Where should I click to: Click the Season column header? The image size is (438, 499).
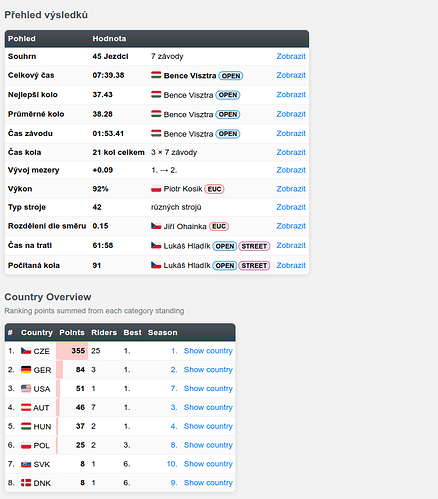[x=163, y=333]
